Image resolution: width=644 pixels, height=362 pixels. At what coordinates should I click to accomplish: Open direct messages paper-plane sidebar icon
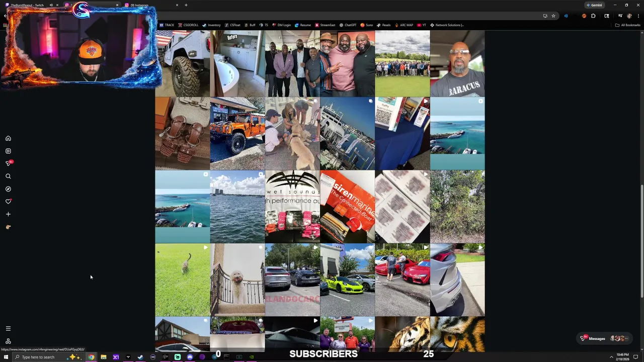tap(8, 163)
